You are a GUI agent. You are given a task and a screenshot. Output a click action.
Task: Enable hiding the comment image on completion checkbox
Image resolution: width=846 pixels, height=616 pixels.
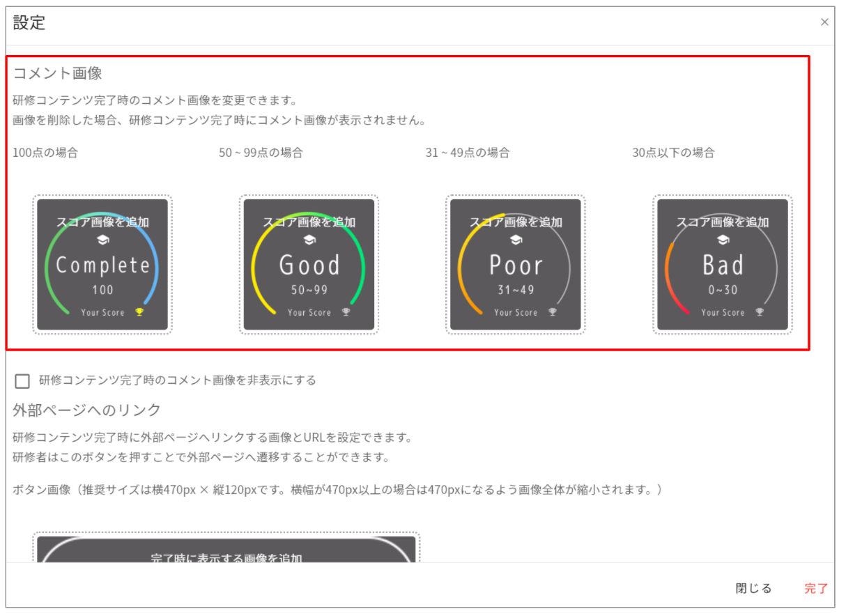[x=22, y=380]
